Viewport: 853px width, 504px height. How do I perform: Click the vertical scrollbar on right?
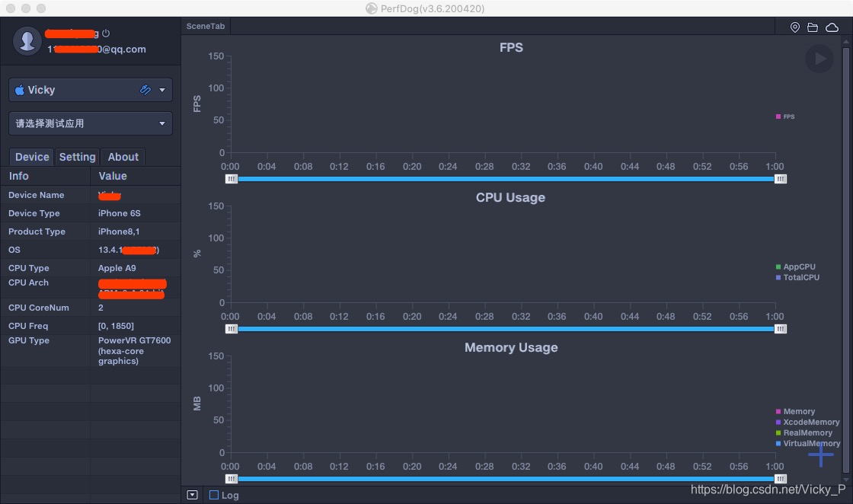coord(846,260)
